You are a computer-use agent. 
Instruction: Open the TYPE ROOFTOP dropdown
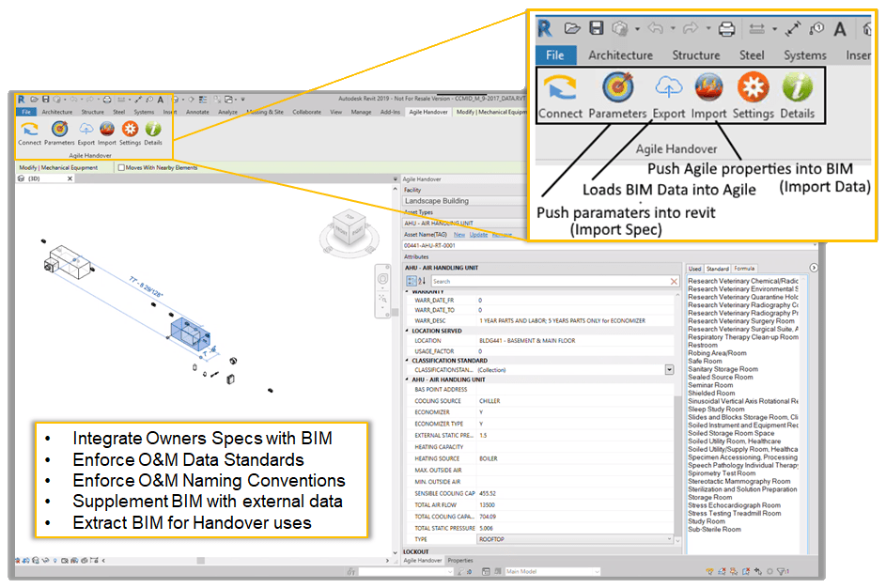click(669, 539)
